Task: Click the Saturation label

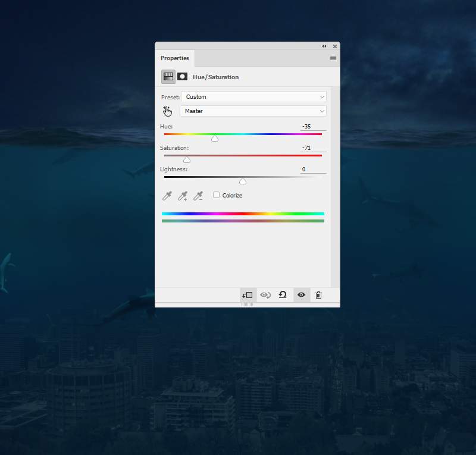Action: coord(174,148)
